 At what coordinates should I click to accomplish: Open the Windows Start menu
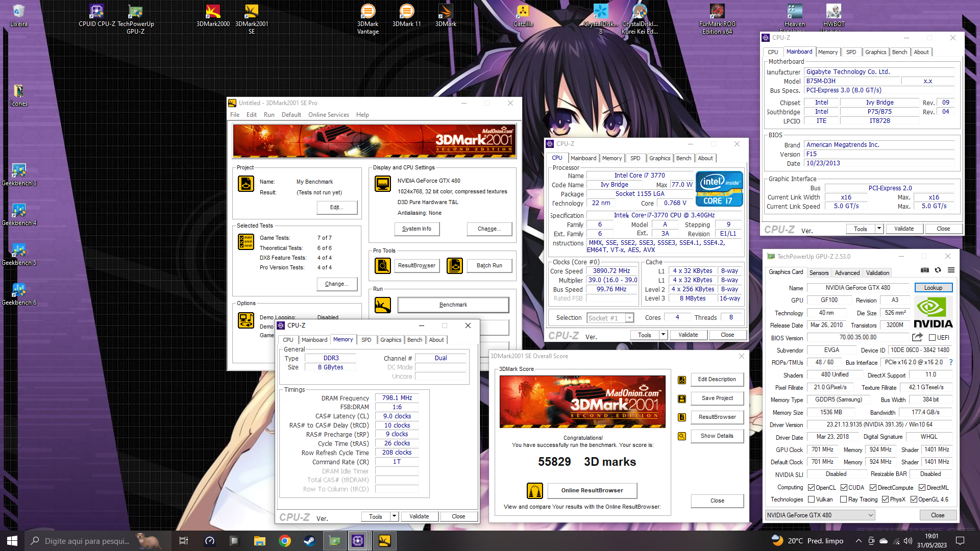[12, 541]
